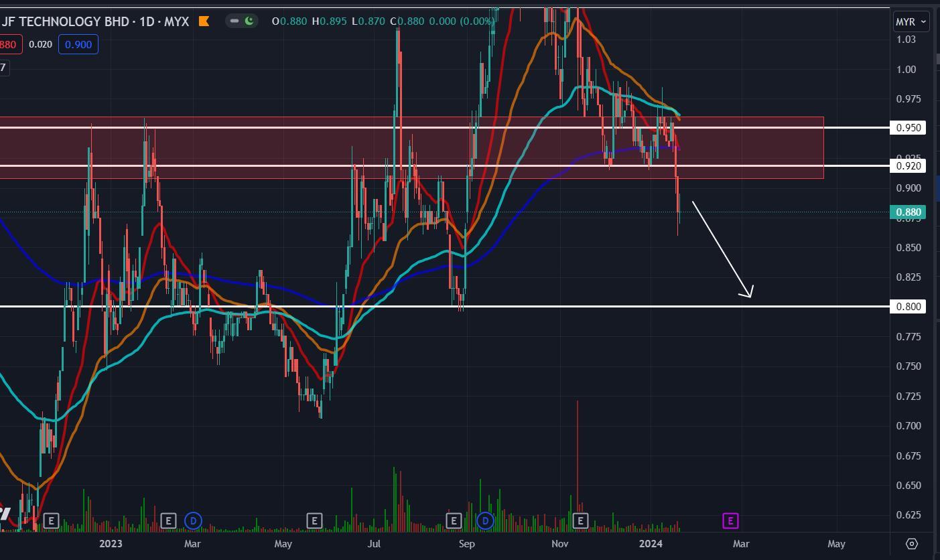Click the 0.020 spread value
The width and height of the screenshot is (940, 560).
click(41, 44)
